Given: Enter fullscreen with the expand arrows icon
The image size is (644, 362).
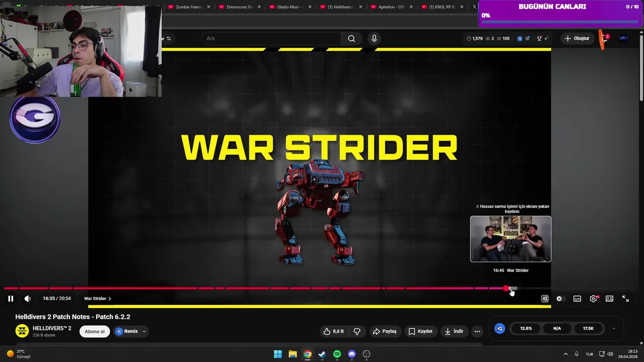Looking at the screenshot, I should [625, 299].
